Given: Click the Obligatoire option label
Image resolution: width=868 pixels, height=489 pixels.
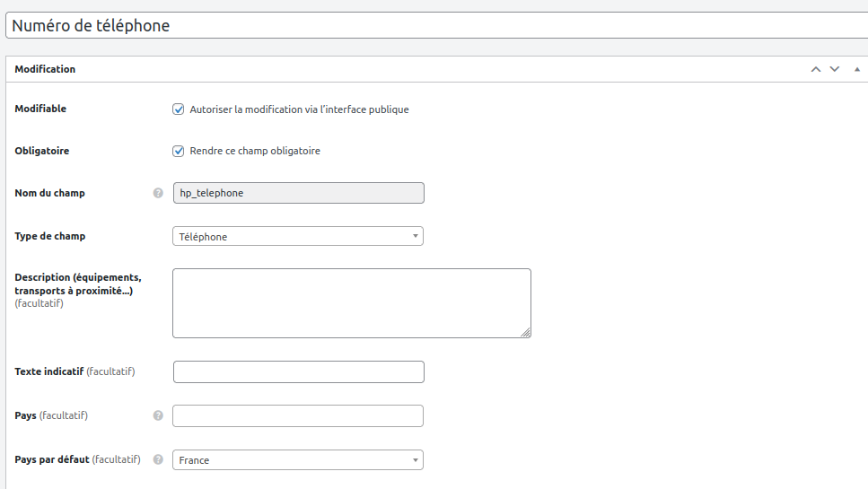Looking at the screenshot, I should pos(42,151).
